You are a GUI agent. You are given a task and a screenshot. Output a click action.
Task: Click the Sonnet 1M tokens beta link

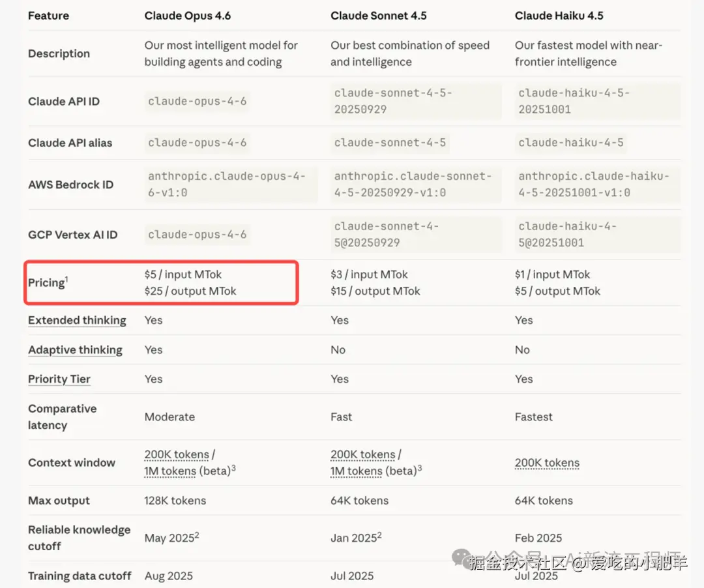(x=357, y=471)
